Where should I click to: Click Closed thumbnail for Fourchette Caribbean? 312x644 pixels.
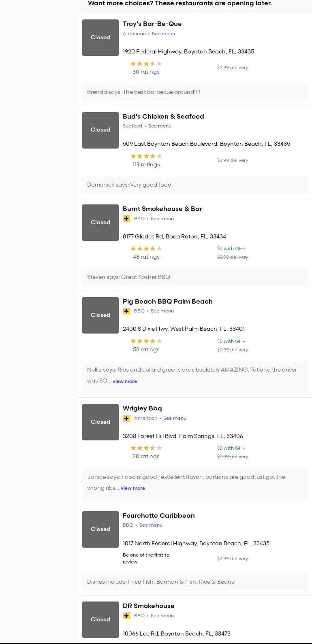pos(100,529)
